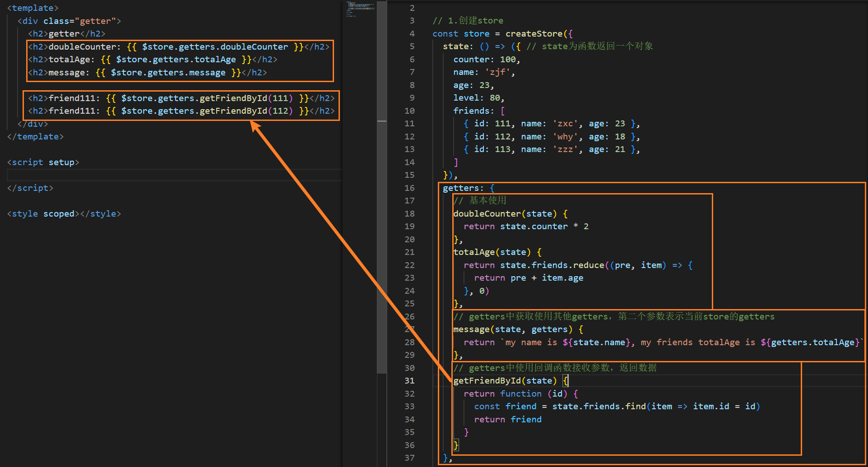Click 'state.friends.find' on line 33
This screenshot has height=467, width=868.
coord(599,407)
